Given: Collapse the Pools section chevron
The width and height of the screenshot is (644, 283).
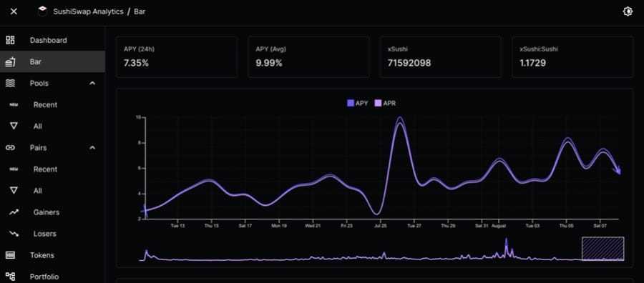Looking at the screenshot, I should point(92,84).
